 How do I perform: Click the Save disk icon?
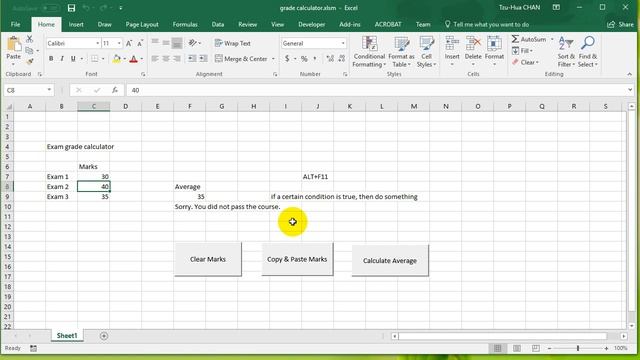click(71, 8)
